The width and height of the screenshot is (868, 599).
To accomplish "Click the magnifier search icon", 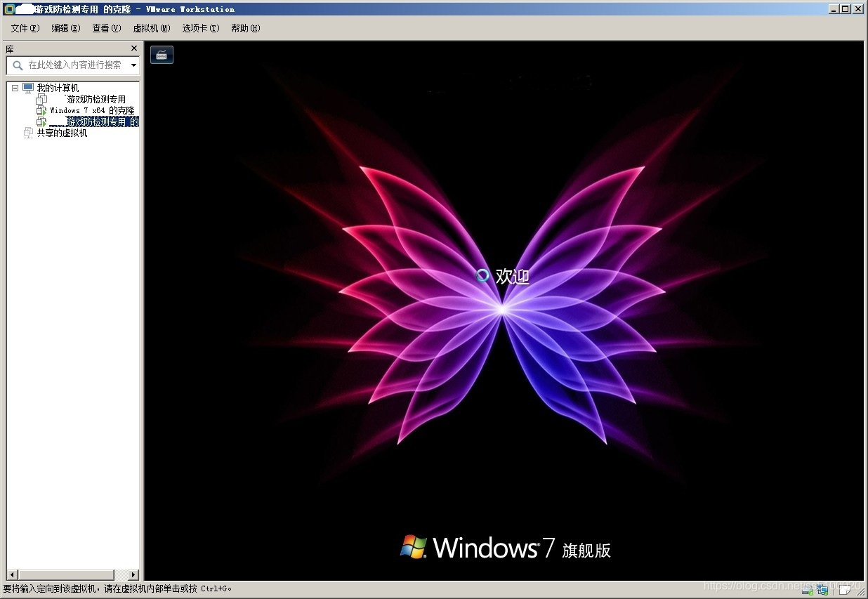I will click(18, 65).
